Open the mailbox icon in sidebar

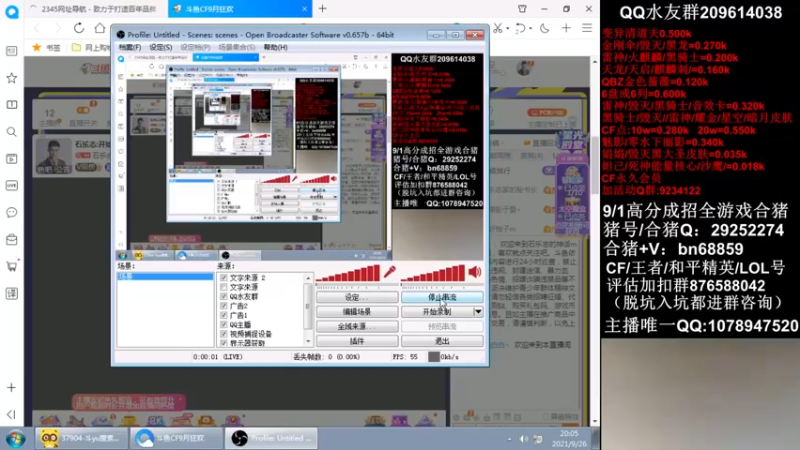pyautogui.click(x=11, y=239)
